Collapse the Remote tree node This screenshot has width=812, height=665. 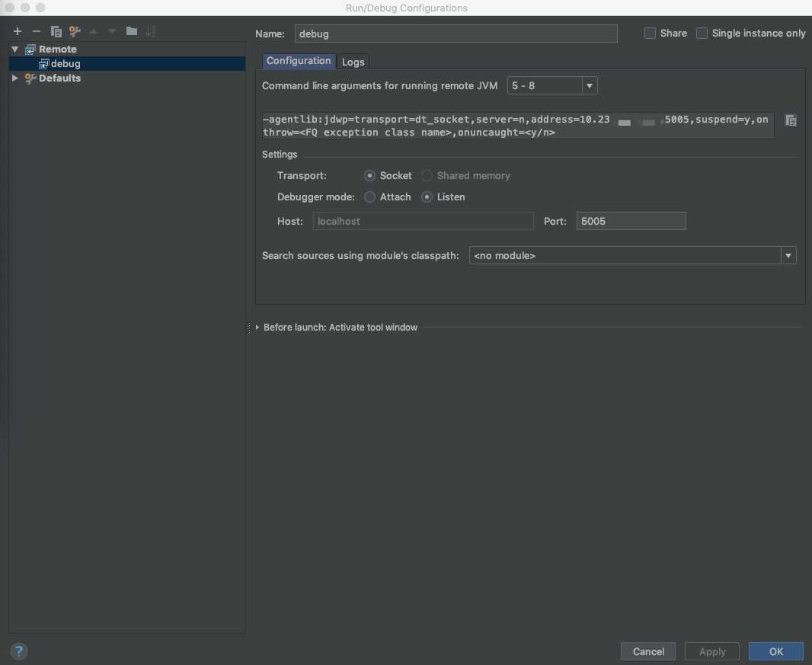[x=15, y=50]
